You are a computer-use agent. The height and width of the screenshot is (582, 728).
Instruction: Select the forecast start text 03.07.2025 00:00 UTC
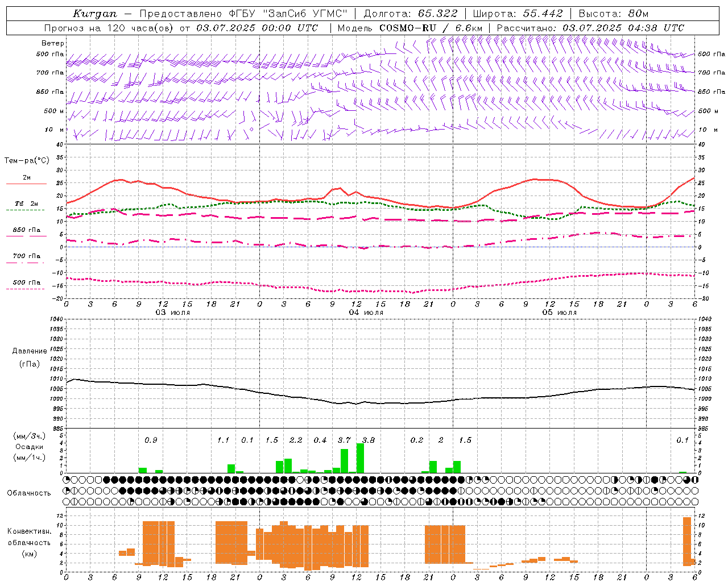pyautogui.click(x=257, y=28)
